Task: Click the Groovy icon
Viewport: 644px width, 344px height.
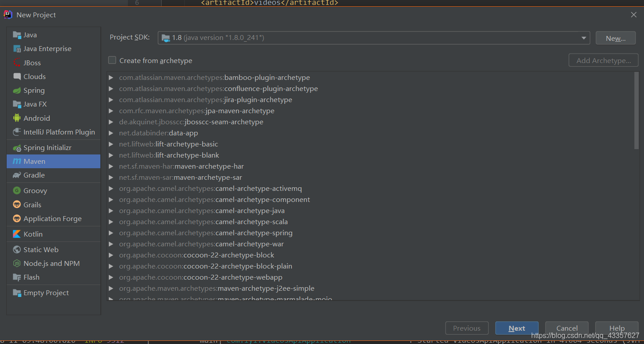Action: [x=17, y=191]
